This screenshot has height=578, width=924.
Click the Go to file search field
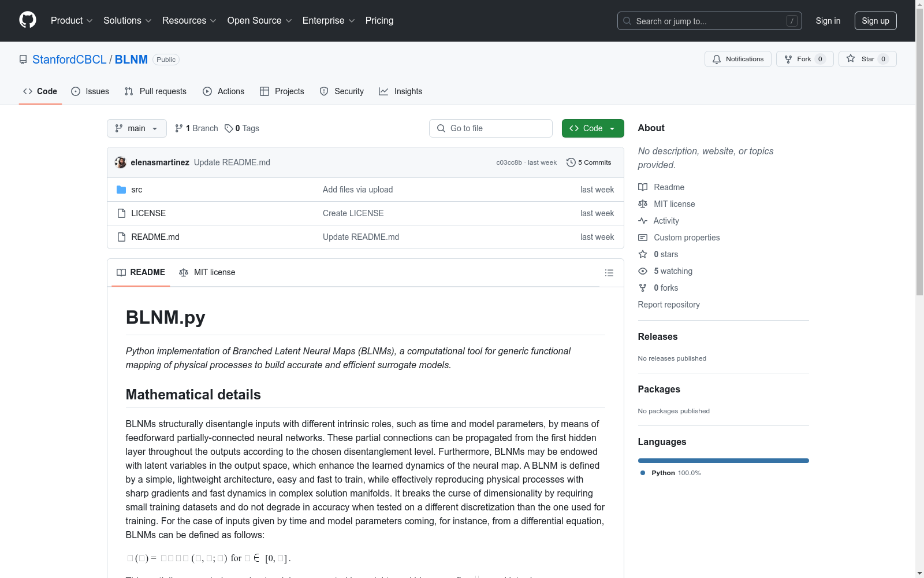tap(491, 128)
